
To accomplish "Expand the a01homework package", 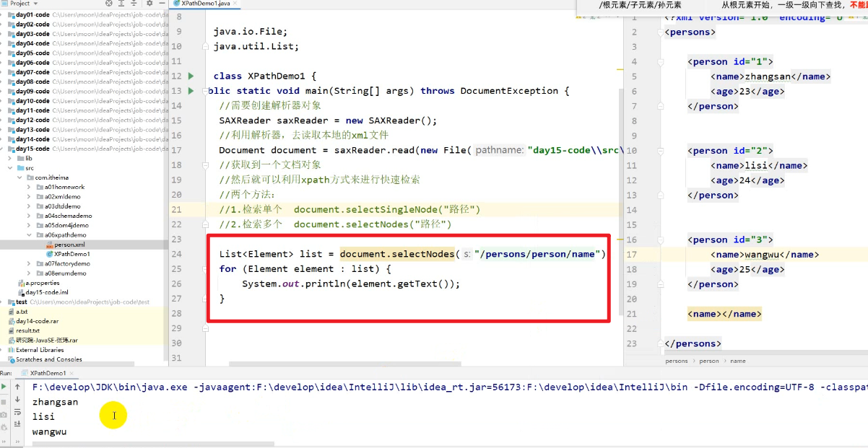I will coord(30,187).
